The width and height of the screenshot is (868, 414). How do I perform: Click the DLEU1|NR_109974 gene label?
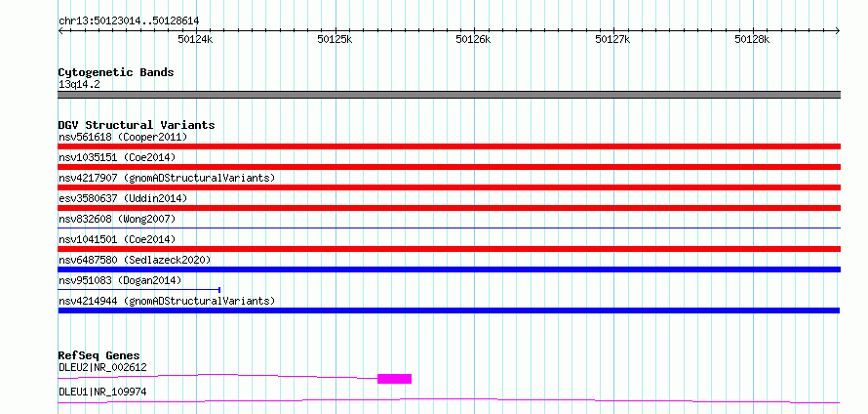(x=102, y=392)
